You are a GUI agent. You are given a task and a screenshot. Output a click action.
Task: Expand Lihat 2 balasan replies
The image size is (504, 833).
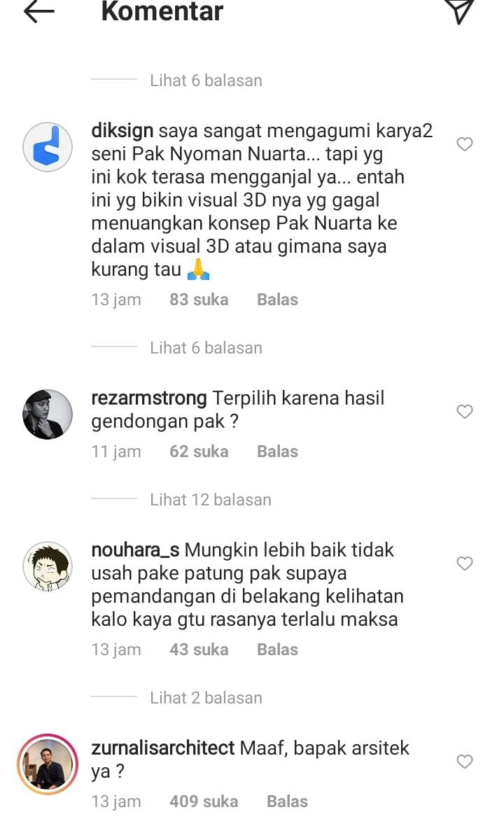[x=206, y=697]
